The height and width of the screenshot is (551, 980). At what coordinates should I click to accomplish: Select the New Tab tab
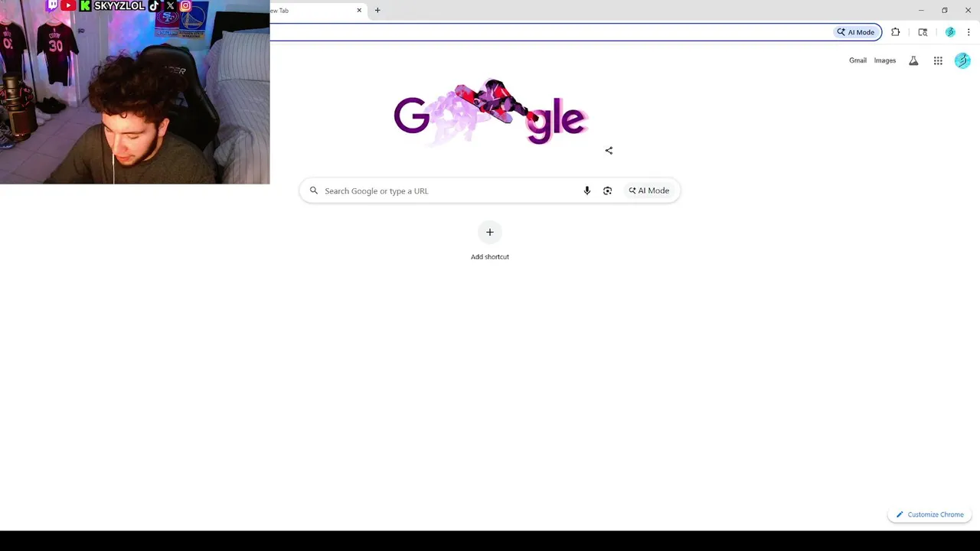click(x=318, y=11)
